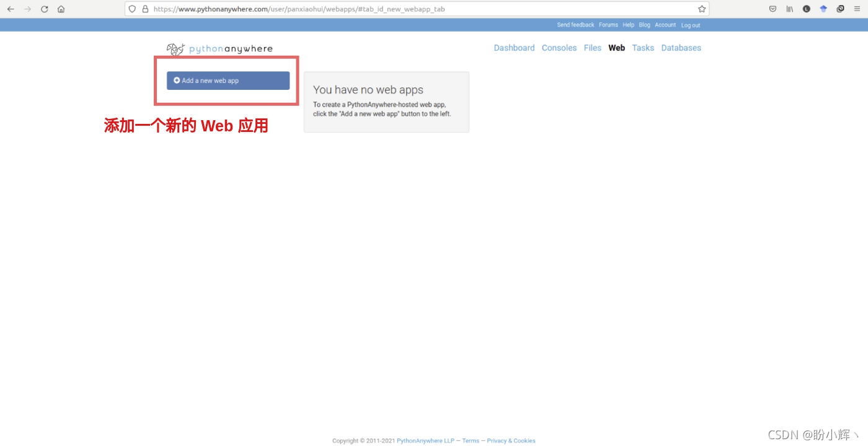The image size is (868, 446).
Task: Click the padlock site security icon
Action: pyautogui.click(x=145, y=9)
